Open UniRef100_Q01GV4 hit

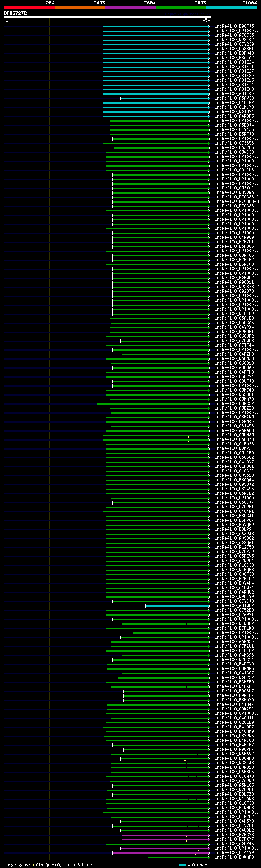234,111
